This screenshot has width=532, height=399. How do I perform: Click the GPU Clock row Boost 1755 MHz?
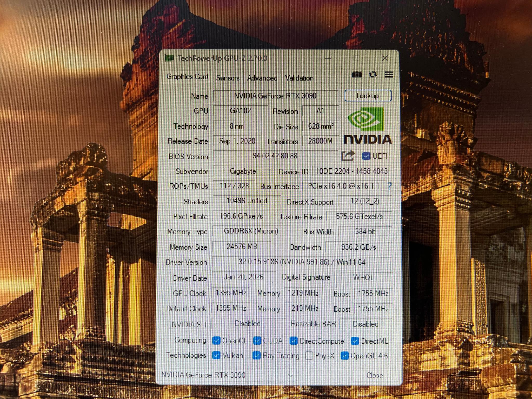point(373,294)
